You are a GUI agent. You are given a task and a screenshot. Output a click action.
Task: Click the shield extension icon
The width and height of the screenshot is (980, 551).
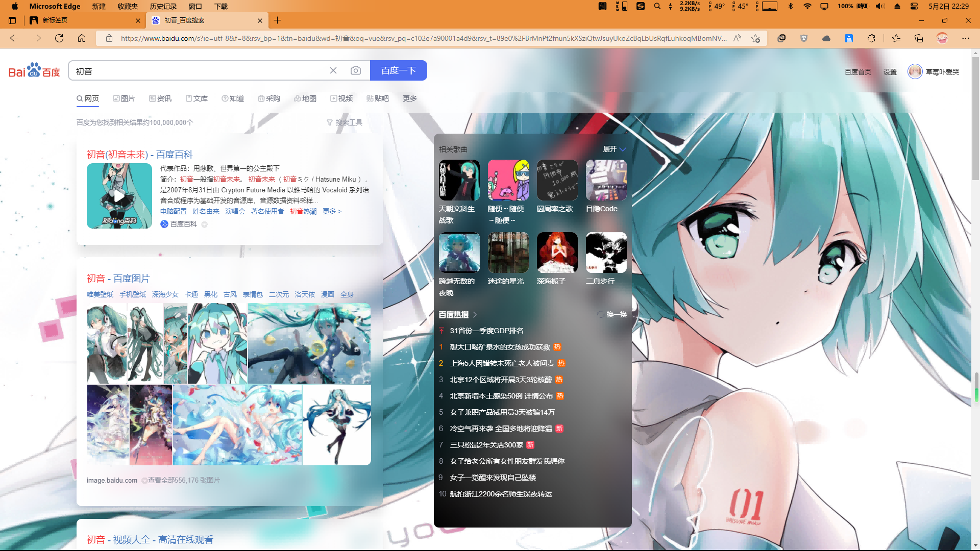[x=804, y=38]
